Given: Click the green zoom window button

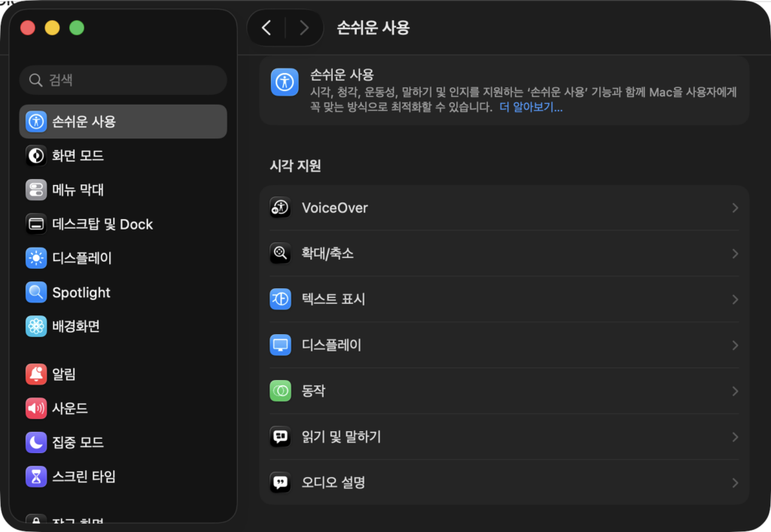Looking at the screenshot, I should click(77, 28).
